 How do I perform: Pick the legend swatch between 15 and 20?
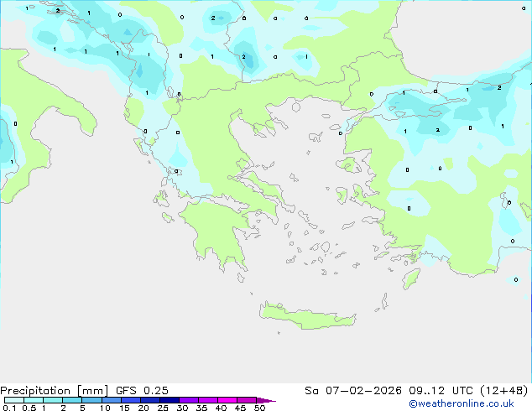[130, 400]
